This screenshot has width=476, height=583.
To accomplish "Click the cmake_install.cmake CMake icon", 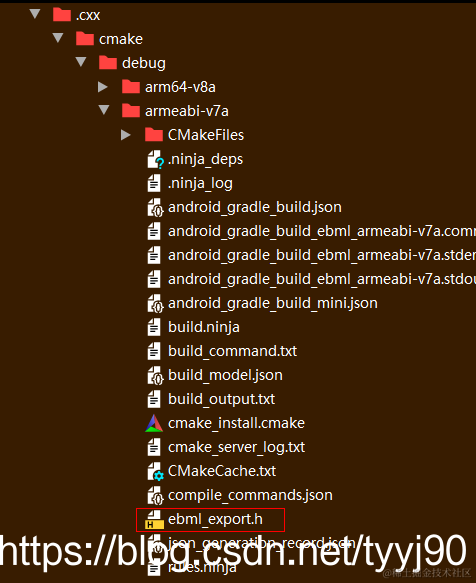I will click(x=154, y=423).
